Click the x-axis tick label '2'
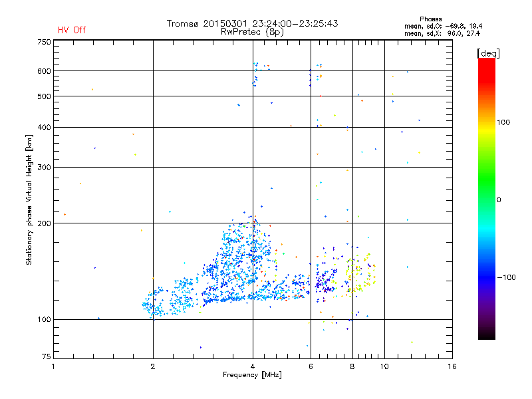 tap(153, 366)
